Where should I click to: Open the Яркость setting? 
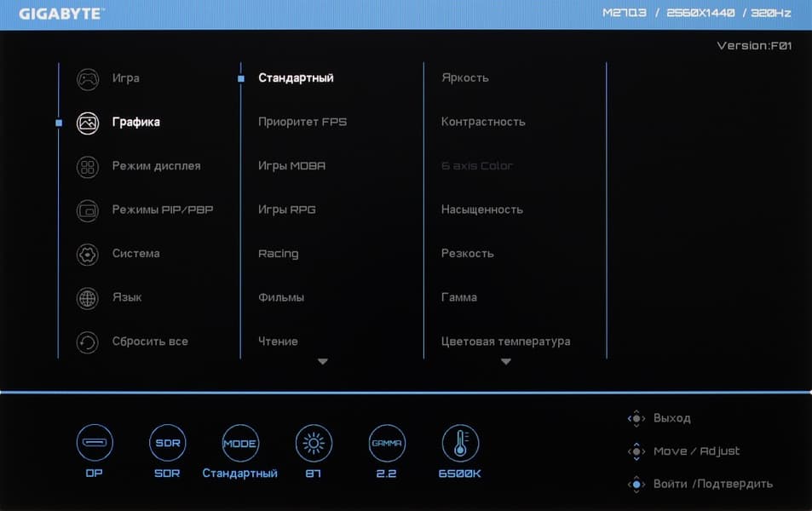465,78
